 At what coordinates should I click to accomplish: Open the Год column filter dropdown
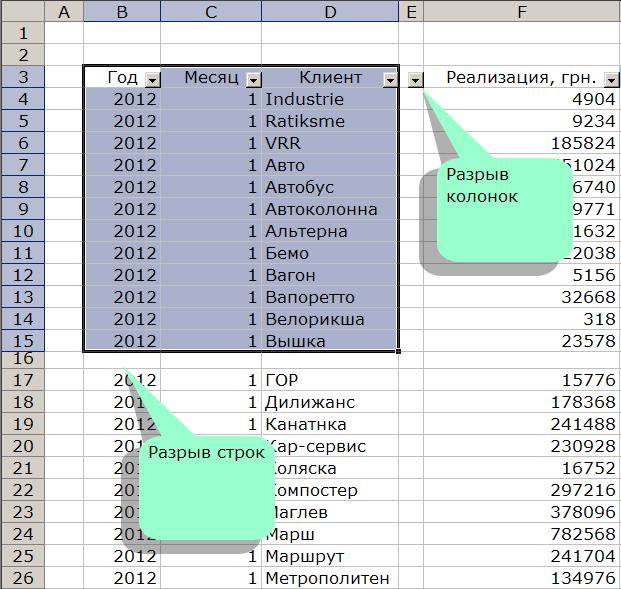click(x=152, y=79)
